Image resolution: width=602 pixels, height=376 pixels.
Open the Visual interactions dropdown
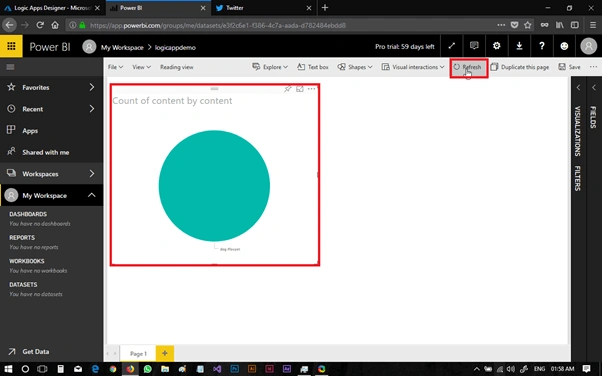(x=413, y=67)
